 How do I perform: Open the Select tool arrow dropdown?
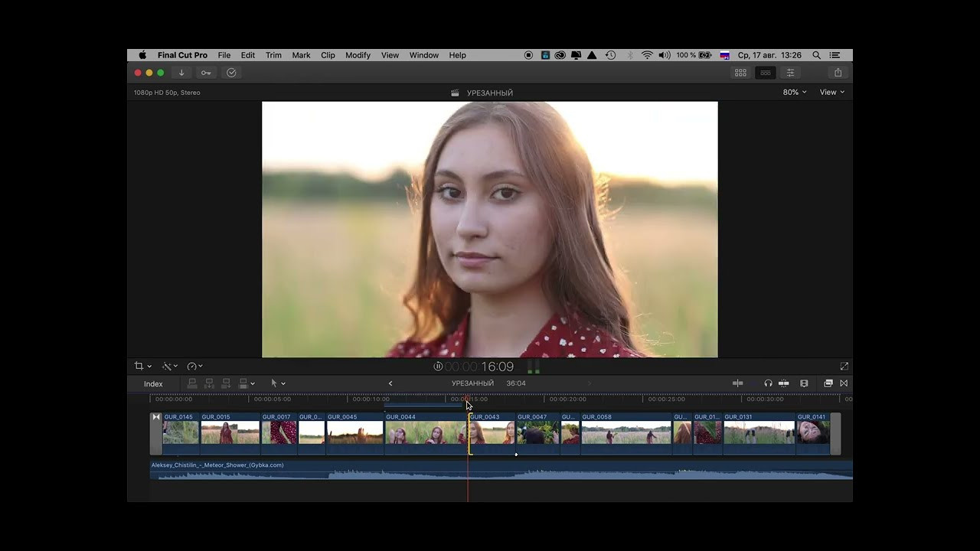278,383
